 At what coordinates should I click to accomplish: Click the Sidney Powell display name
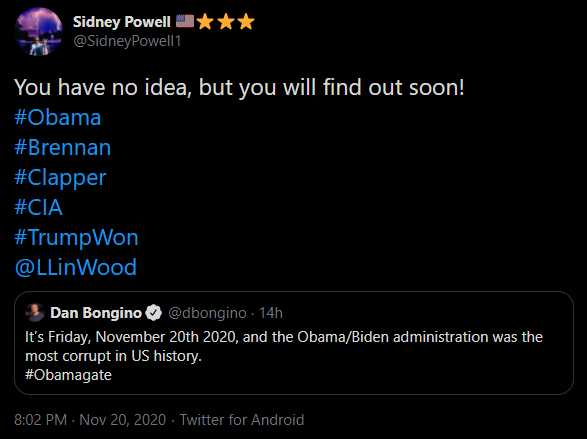point(122,22)
